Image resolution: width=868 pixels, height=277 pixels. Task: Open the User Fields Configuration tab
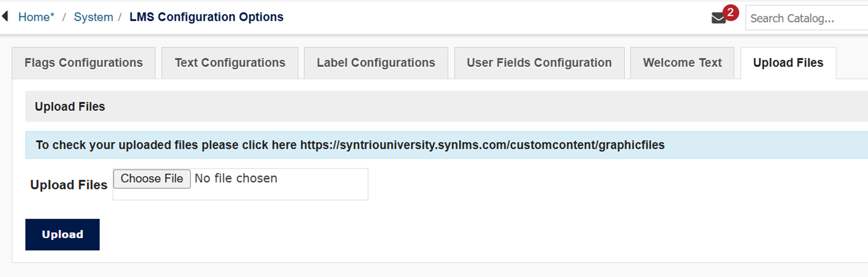click(539, 63)
